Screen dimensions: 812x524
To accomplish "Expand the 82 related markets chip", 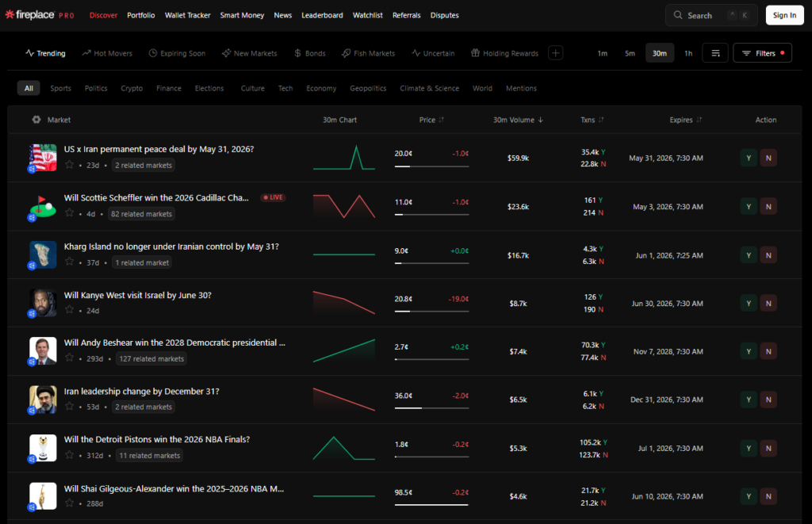I will (141, 214).
